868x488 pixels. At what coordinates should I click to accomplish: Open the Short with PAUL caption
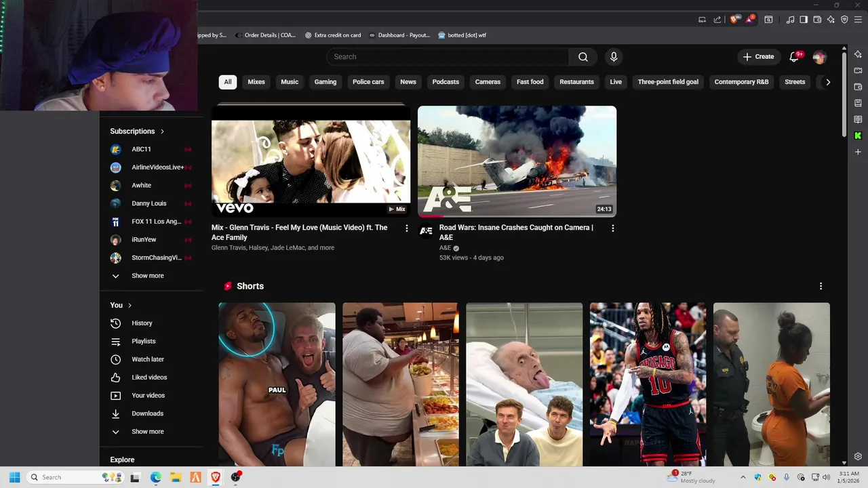[x=277, y=384]
